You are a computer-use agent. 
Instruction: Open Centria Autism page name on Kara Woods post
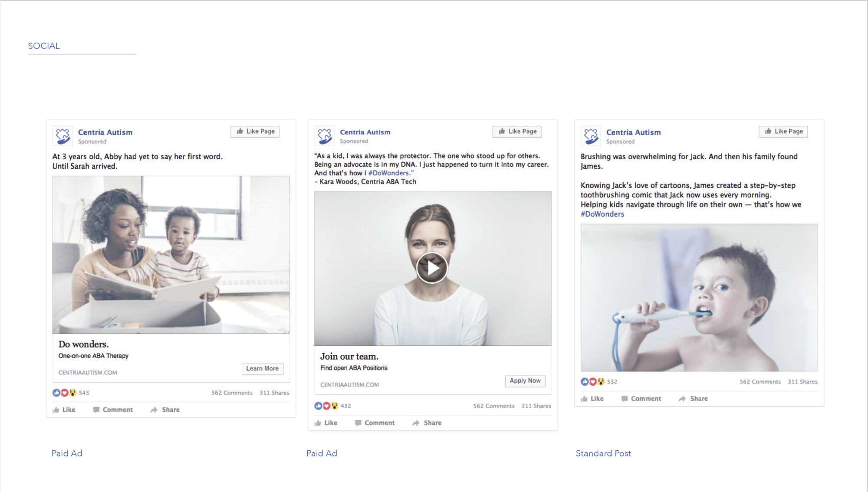tap(365, 132)
